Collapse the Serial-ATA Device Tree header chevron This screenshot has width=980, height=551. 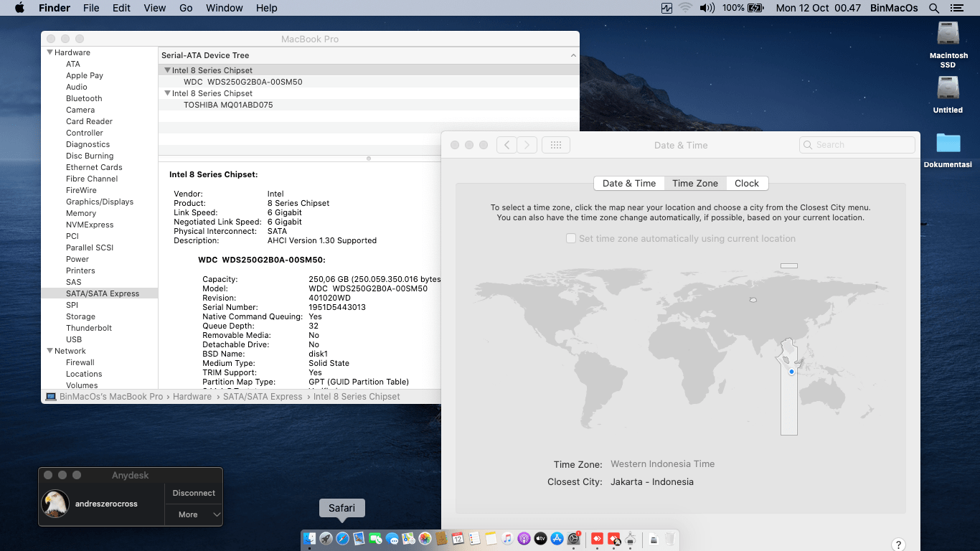(x=573, y=55)
